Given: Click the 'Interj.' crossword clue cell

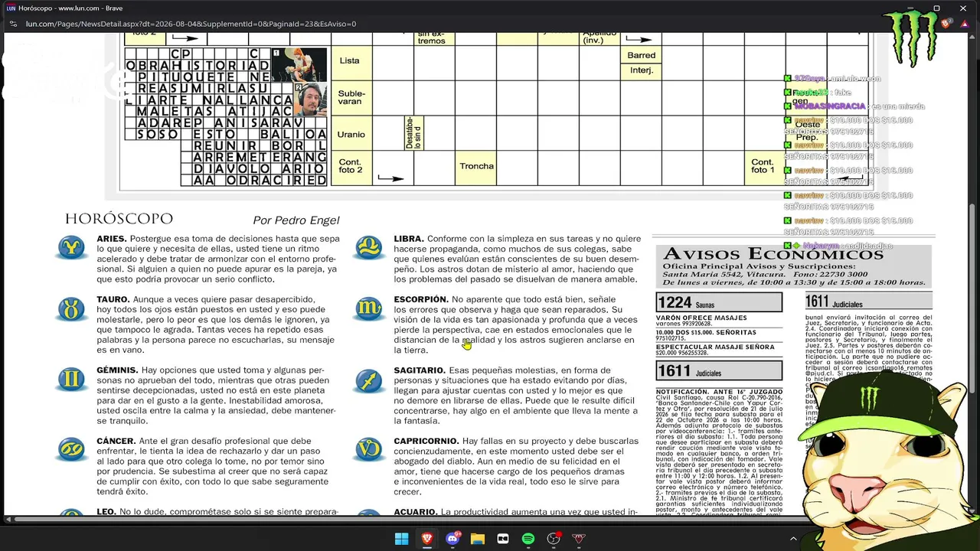Looking at the screenshot, I should pos(641,70).
